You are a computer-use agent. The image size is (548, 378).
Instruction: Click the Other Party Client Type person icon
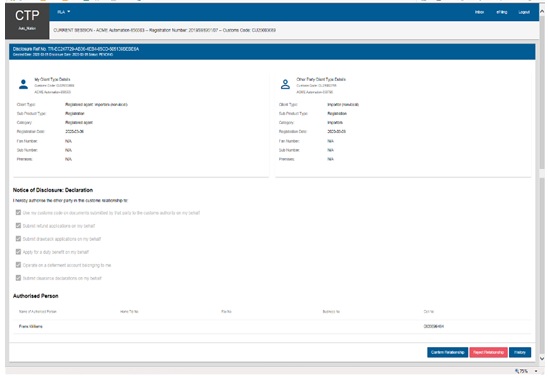[286, 84]
